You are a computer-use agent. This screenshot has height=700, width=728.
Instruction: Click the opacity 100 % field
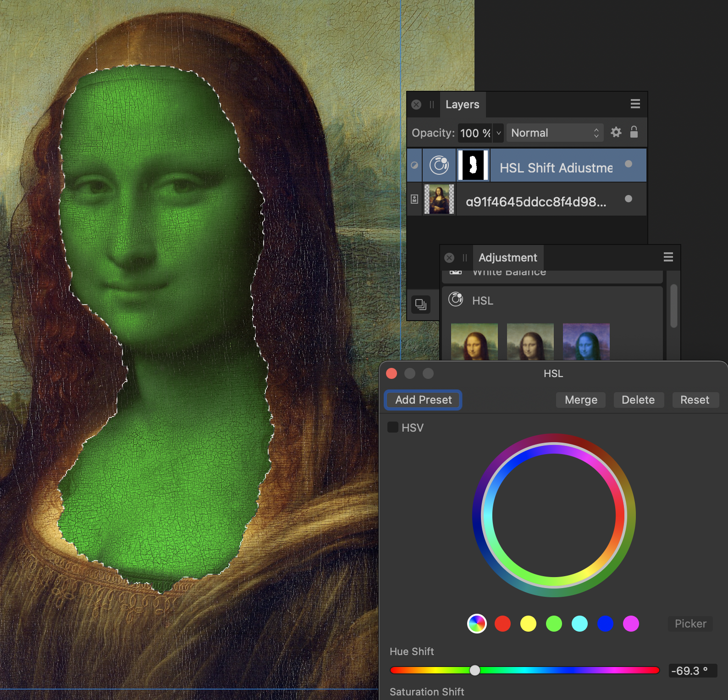pyautogui.click(x=474, y=133)
